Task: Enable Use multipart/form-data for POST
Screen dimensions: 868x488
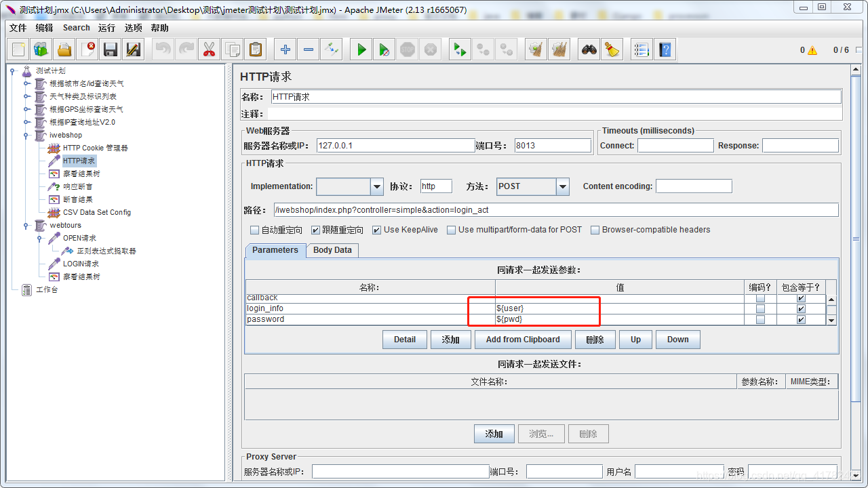Action: tap(452, 230)
